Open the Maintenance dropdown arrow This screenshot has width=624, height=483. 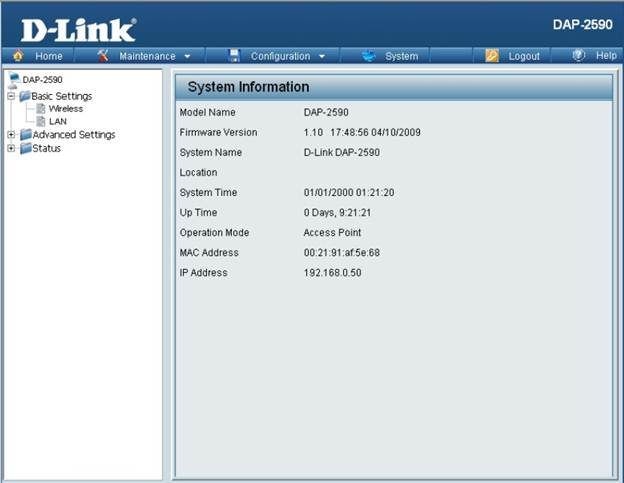pyautogui.click(x=187, y=56)
